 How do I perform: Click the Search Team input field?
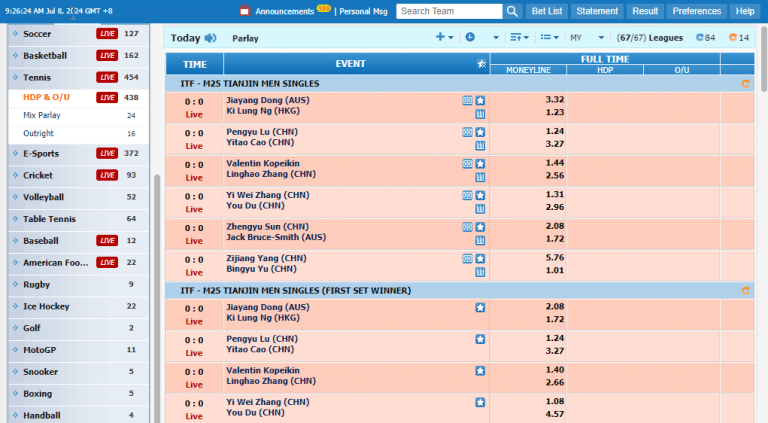449,11
